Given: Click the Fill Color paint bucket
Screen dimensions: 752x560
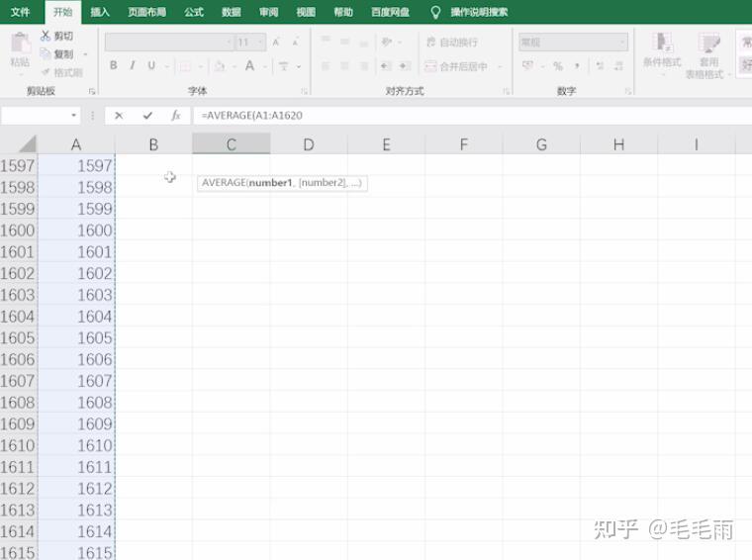Looking at the screenshot, I should point(220,66).
